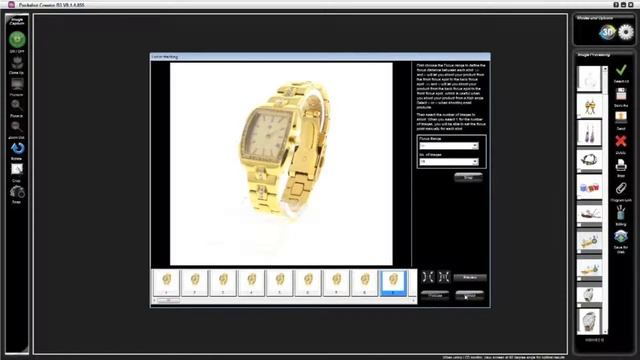640x360 pixels.
Task: Click the filmstrip scroll left arrow
Action: 154,301
